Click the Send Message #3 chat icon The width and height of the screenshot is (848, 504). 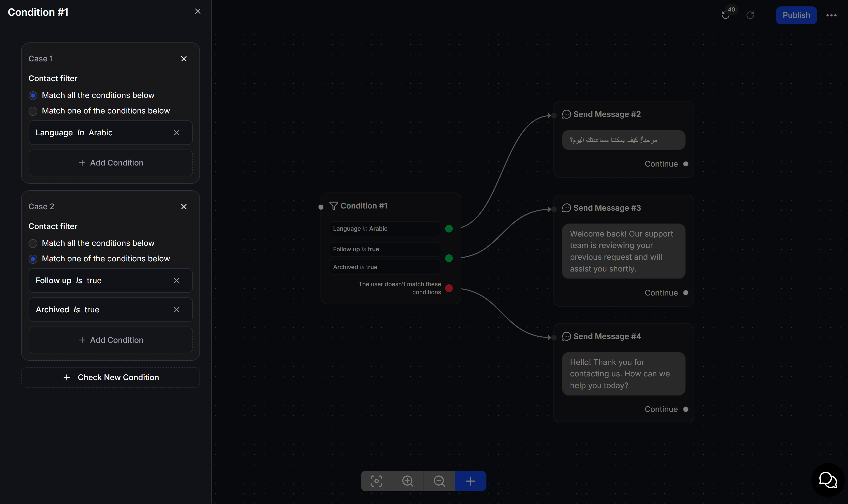(567, 208)
